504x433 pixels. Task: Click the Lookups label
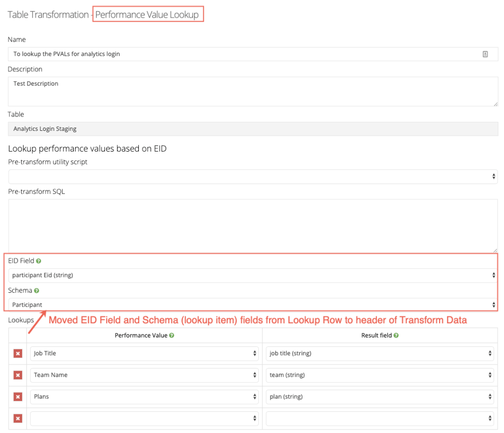[x=21, y=320]
